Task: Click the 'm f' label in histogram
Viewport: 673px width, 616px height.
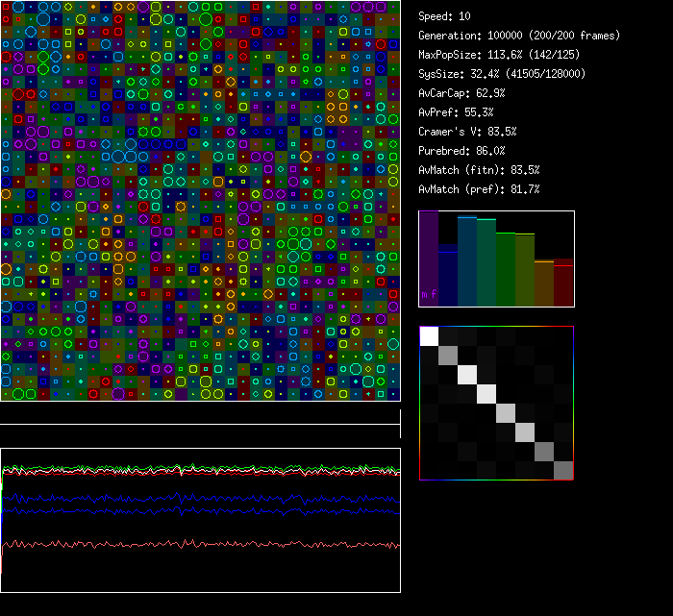Action: pyautogui.click(x=429, y=294)
